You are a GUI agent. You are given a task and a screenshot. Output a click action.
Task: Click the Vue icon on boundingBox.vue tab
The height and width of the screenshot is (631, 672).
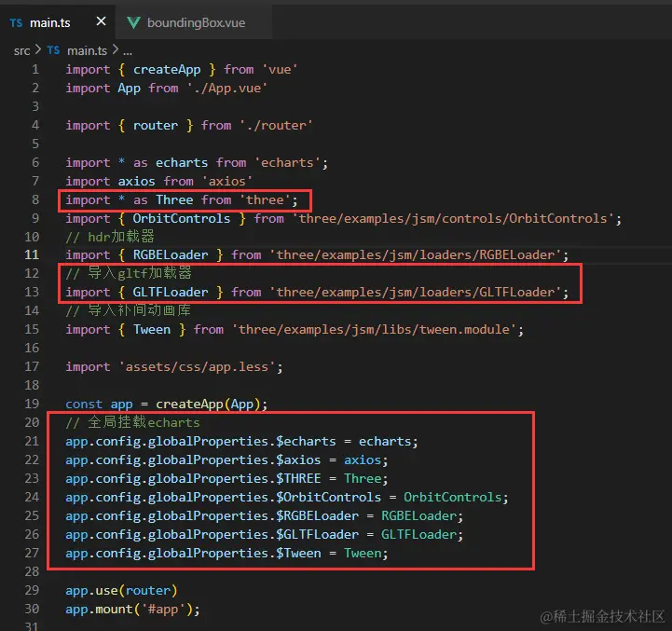pos(133,22)
